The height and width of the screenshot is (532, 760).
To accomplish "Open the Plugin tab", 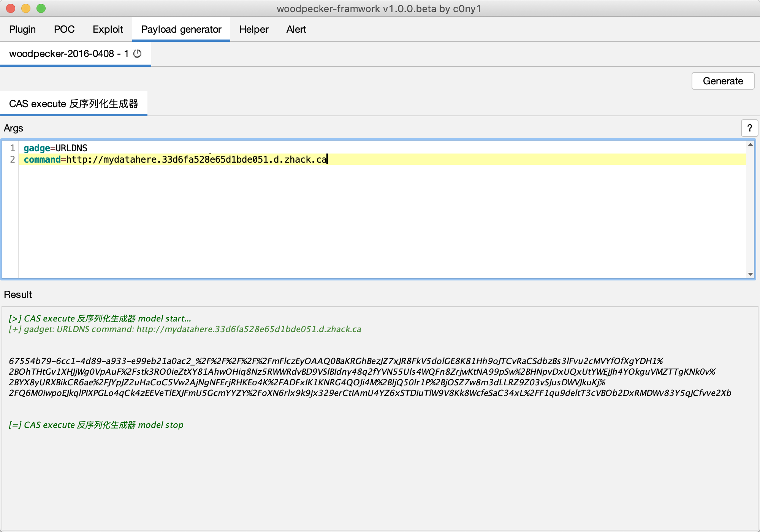I will 22,29.
